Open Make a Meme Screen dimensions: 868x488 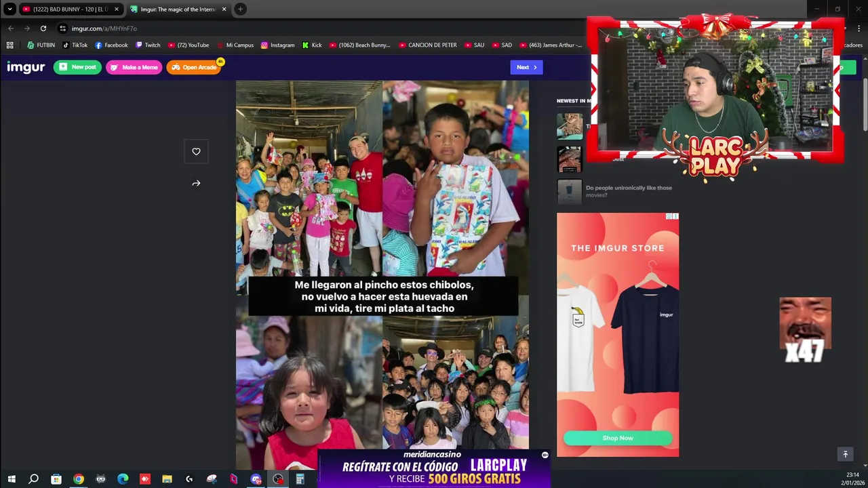tap(134, 67)
